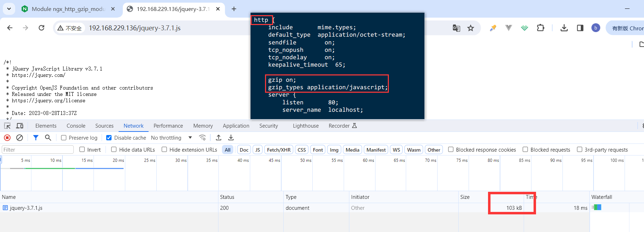Open the Security panel
The height and width of the screenshot is (232, 644).
(269, 126)
